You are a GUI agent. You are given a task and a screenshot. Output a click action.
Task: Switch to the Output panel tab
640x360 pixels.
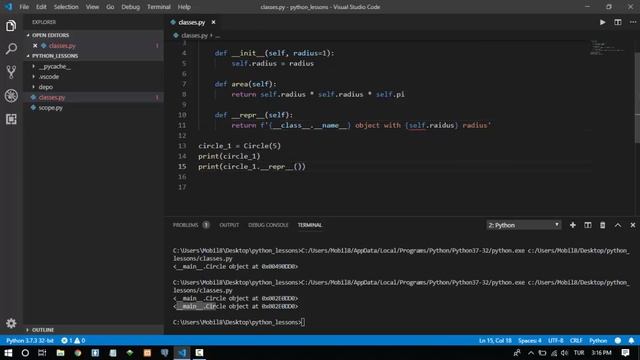pyautogui.click(x=229, y=225)
